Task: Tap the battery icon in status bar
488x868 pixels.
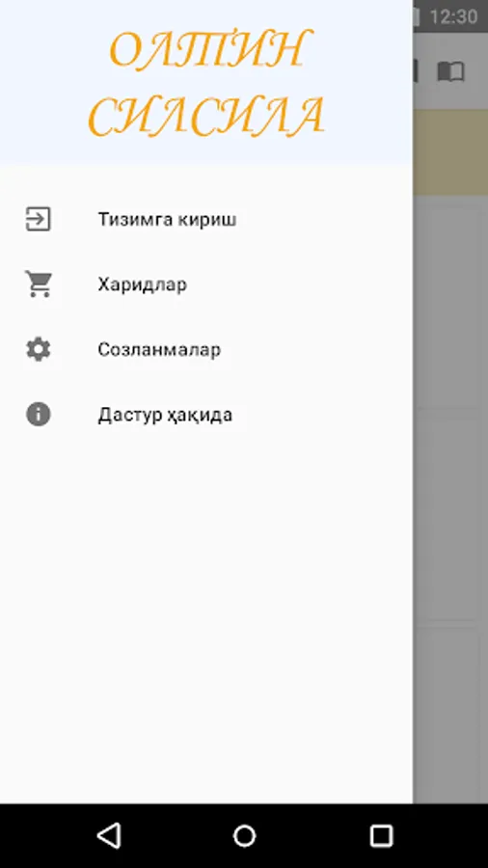Action: click(416, 16)
